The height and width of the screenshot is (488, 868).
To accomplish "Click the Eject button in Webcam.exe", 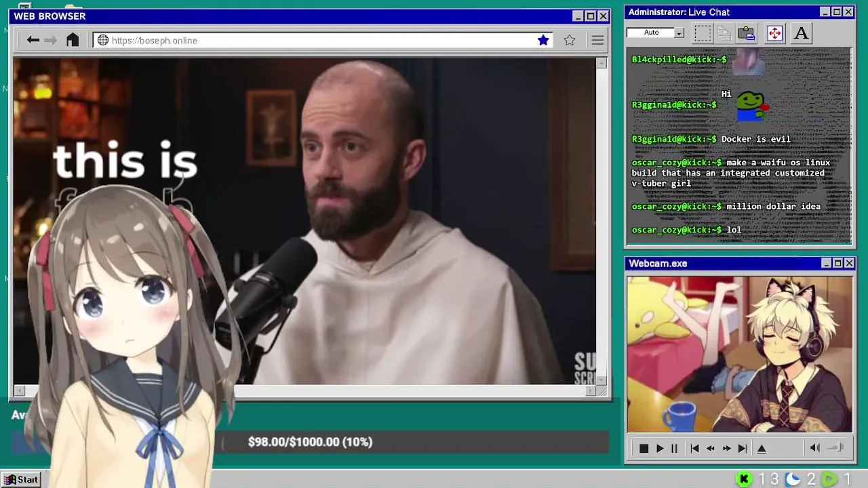I will coord(762,449).
